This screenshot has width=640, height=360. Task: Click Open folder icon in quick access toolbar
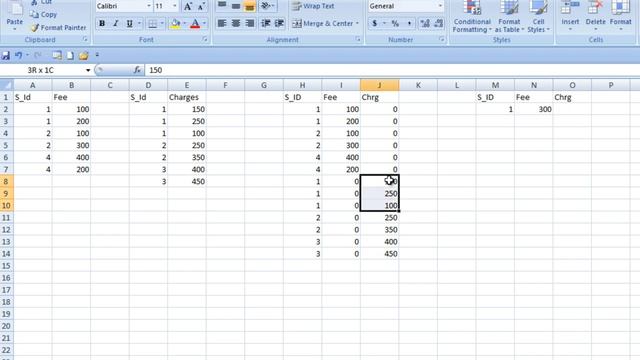(x=84, y=55)
